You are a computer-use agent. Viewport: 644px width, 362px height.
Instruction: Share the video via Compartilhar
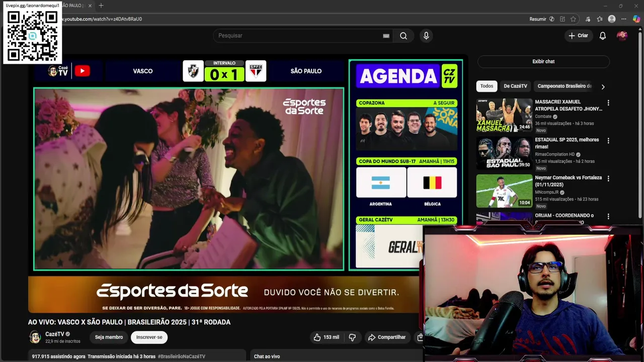pos(386,337)
